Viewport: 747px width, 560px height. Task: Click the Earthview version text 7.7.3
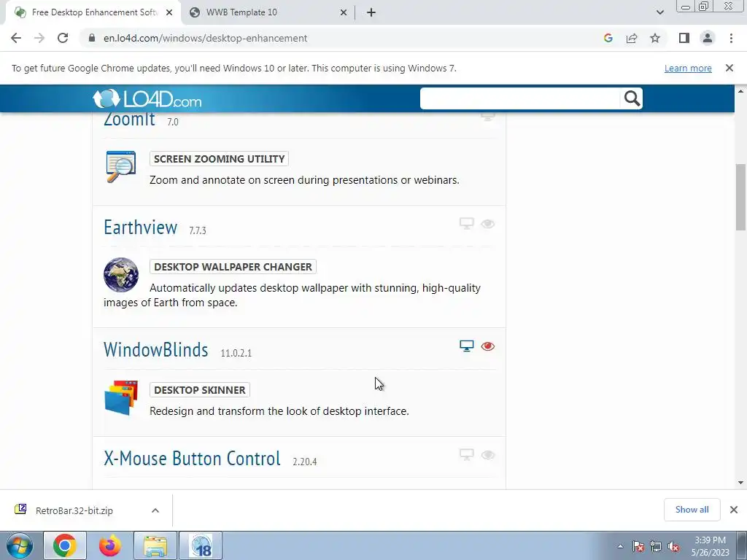click(x=197, y=230)
